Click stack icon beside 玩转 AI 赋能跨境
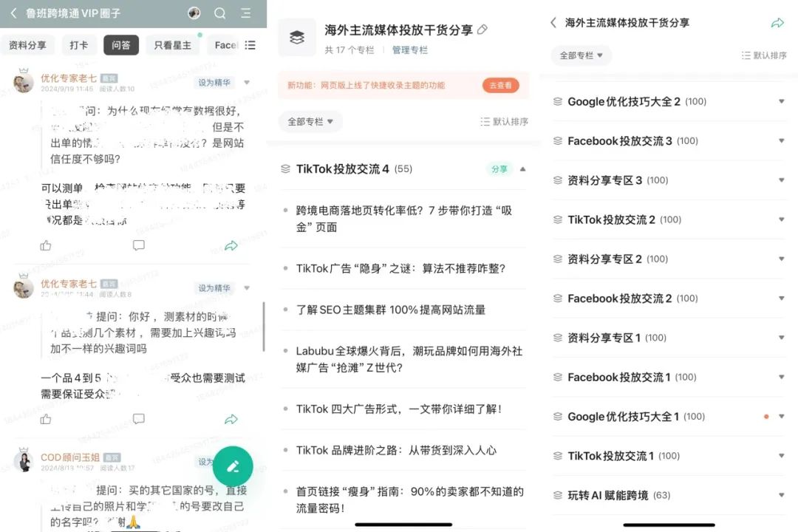This screenshot has height=532, width=798. pyautogui.click(x=558, y=495)
